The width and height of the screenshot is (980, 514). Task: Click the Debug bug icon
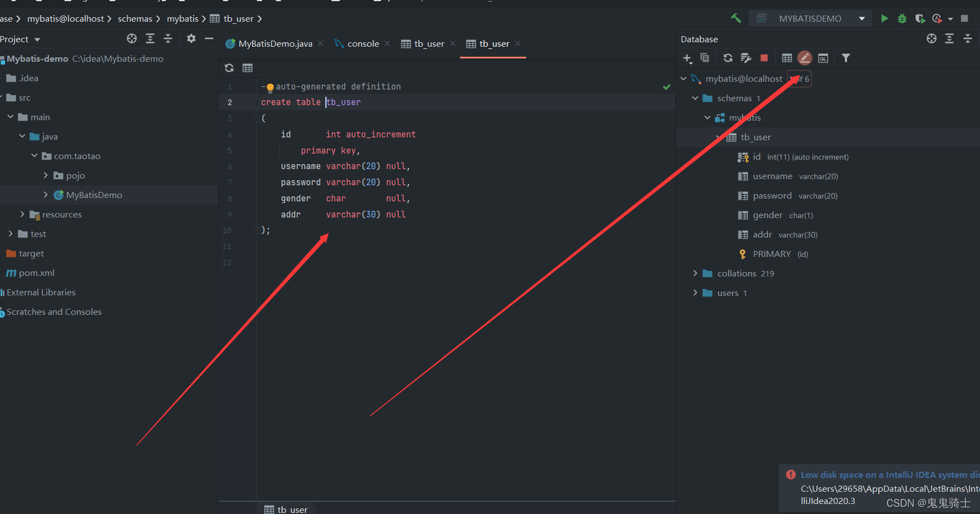(902, 18)
